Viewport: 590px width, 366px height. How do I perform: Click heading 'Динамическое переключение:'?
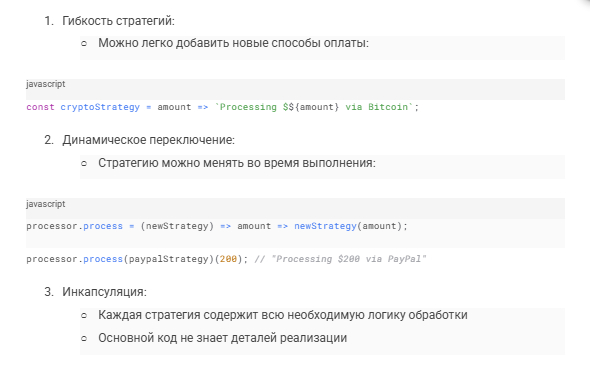pyautogui.click(x=149, y=140)
